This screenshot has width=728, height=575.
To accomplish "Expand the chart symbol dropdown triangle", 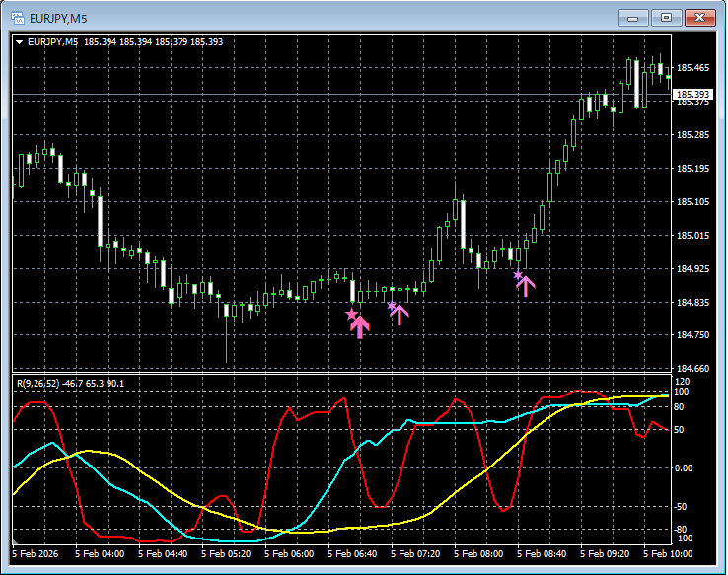I will (20, 42).
